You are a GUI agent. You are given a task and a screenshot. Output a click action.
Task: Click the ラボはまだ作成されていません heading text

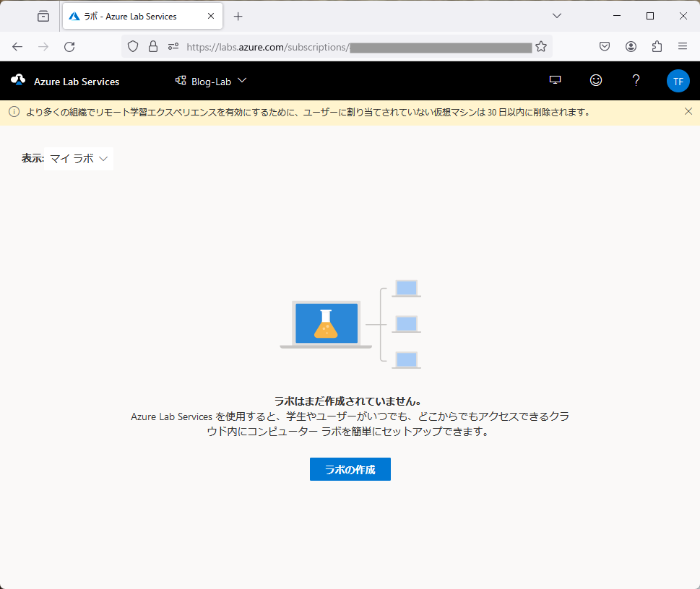click(x=348, y=401)
